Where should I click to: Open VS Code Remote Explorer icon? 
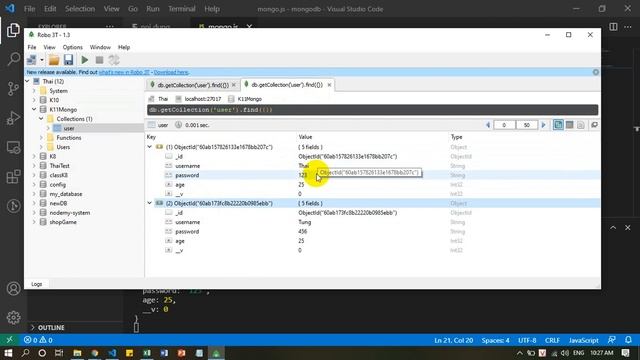[13, 147]
